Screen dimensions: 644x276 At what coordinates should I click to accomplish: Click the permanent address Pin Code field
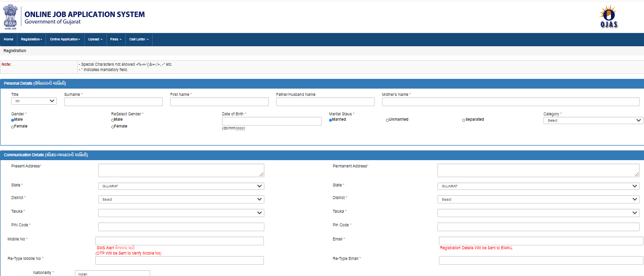point(539,227)
